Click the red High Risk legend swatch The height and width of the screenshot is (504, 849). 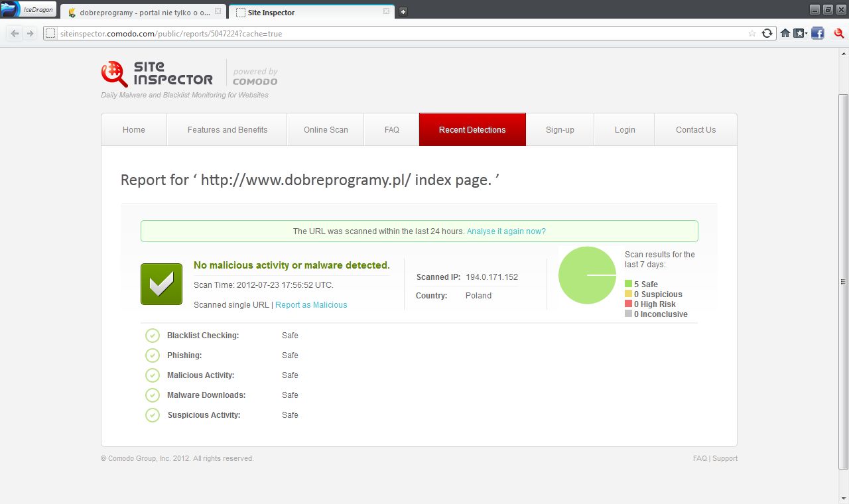[x=628, y=304]
